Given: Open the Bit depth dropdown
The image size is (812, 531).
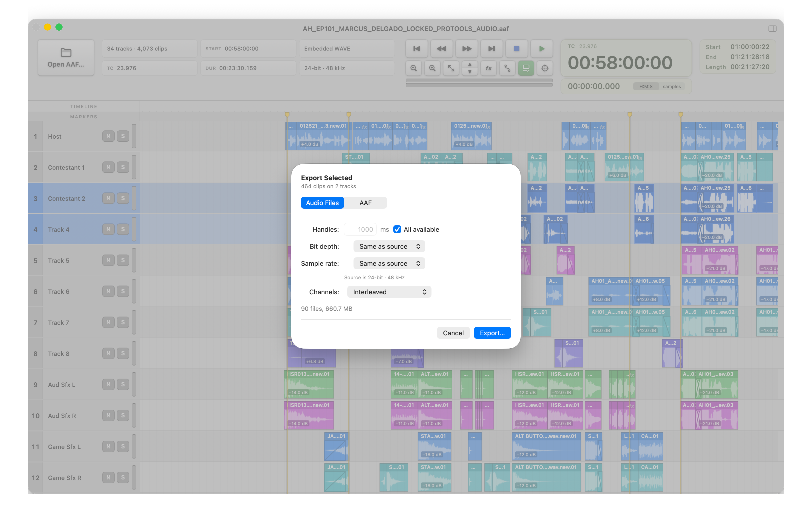Looking at the screenshot, I should 389,246.
